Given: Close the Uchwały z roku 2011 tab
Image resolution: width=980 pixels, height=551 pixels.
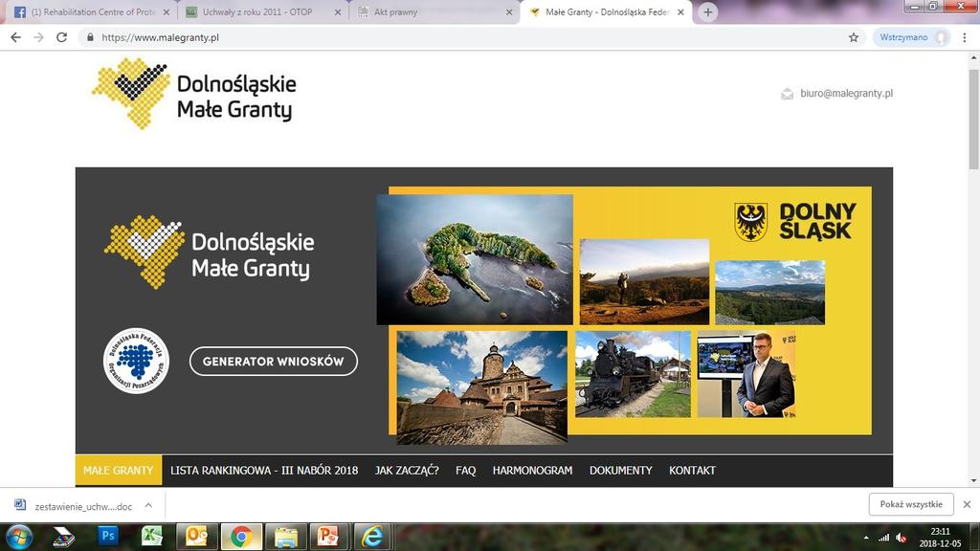Looking at the screenshot, I should [338, 11].
